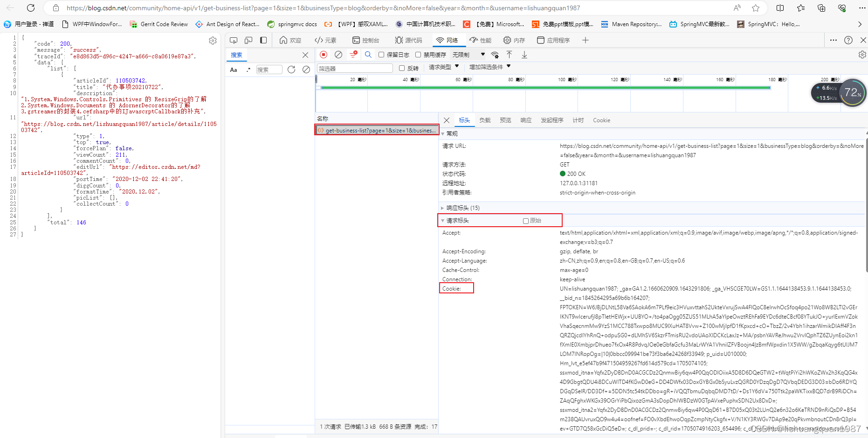868x438 pixels.
Task: Open the 请求类型 dropdown
Action: (444, 67)
